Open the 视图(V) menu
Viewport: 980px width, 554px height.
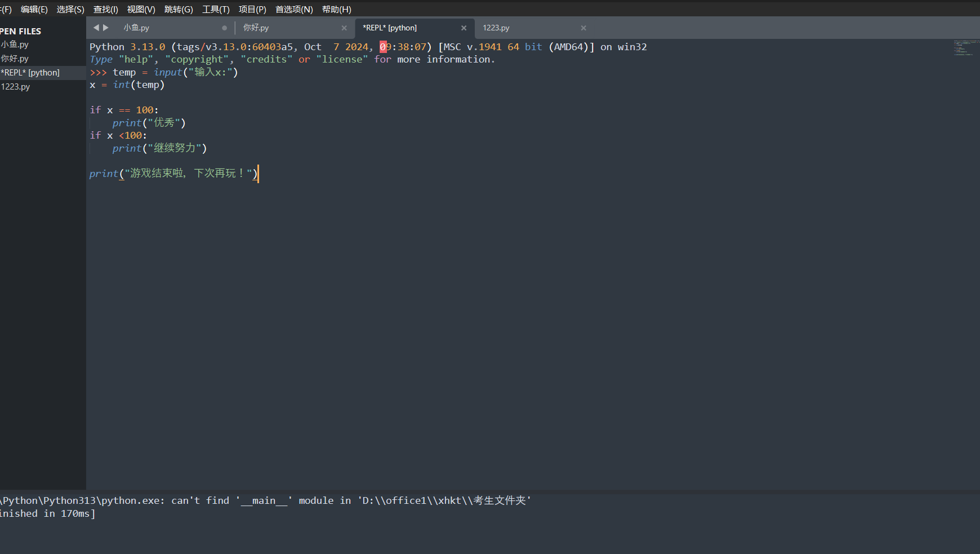click(x=141, y=9)
